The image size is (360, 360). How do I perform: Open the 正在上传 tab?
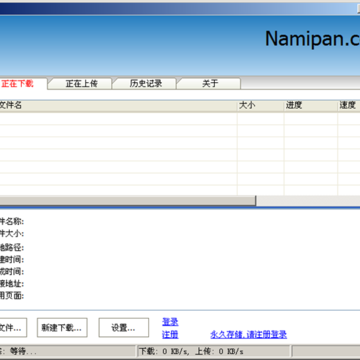(x=81, y=84)
